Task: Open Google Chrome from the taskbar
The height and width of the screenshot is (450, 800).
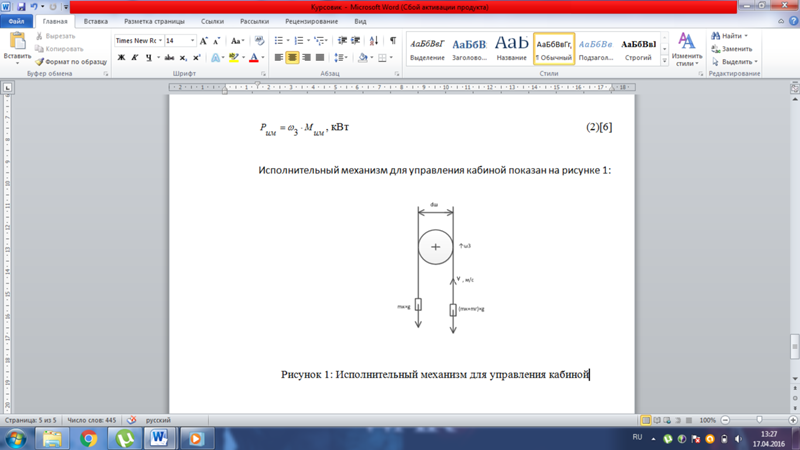Action: pyautogui.click(x=89, y=439)
